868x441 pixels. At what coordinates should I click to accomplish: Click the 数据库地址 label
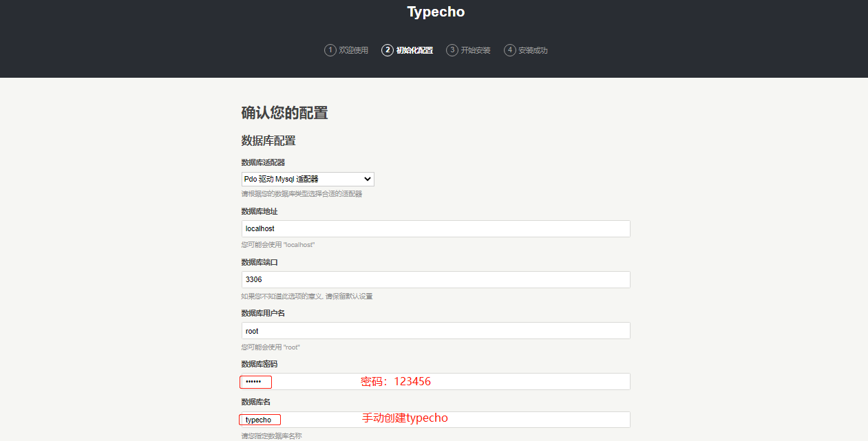pos(260,211)
